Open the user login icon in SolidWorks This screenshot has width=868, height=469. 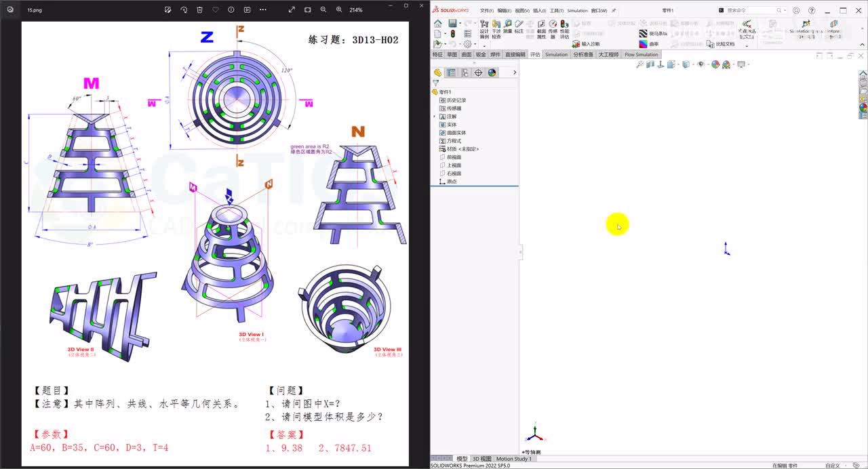[x=796, y=11]
